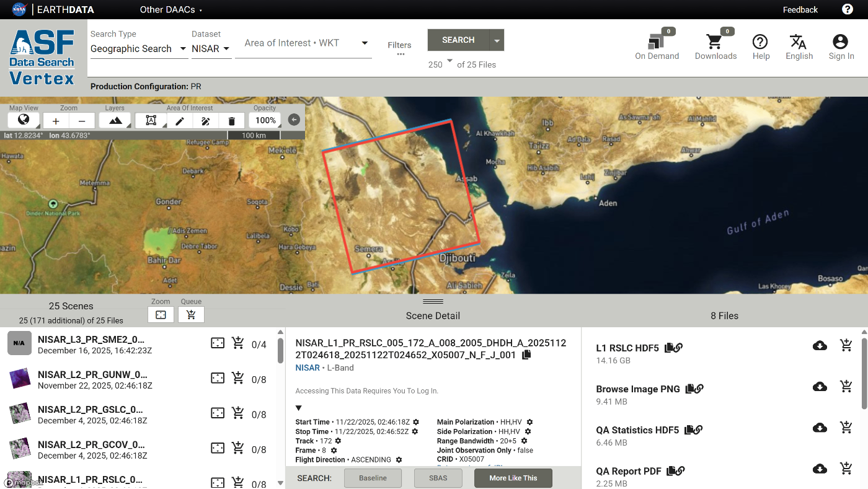
Task: Open the help question mark in top bar
Action: (848, 9)
